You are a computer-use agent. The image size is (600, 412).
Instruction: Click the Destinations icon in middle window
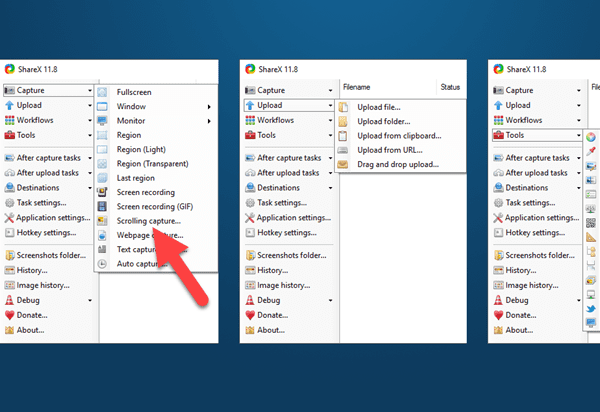tap(250, 188)
